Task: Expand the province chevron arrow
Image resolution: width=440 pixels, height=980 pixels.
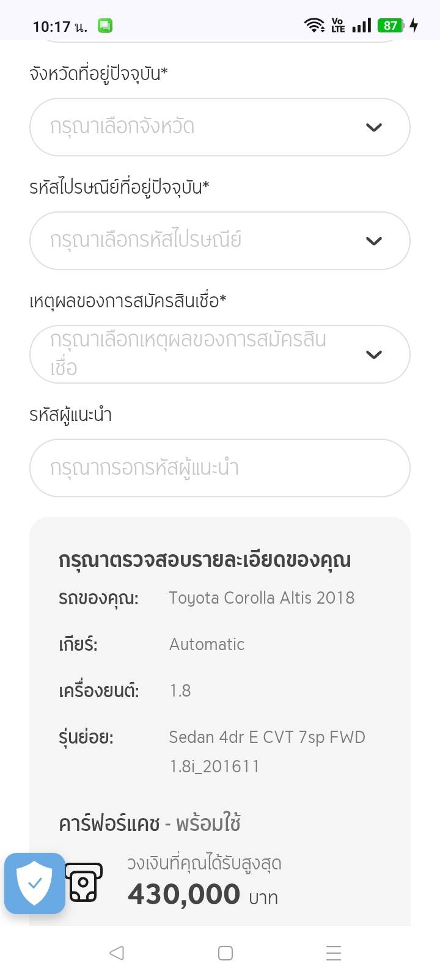Action: coord(373,127)
